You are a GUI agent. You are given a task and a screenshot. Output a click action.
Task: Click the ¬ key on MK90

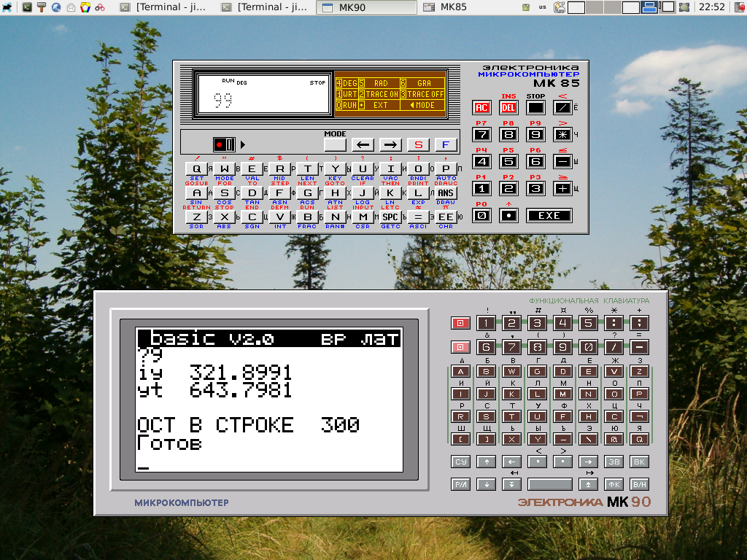[639, 416]
